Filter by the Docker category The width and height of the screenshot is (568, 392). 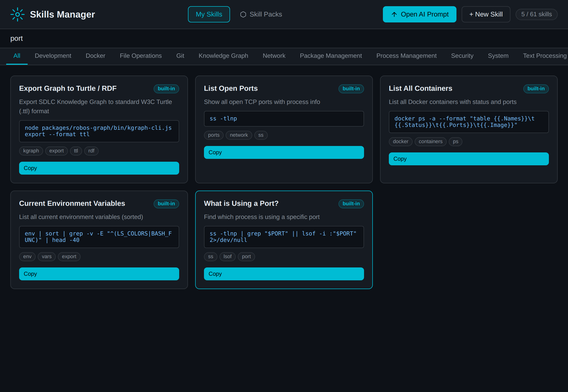click(x=96, y=56)
